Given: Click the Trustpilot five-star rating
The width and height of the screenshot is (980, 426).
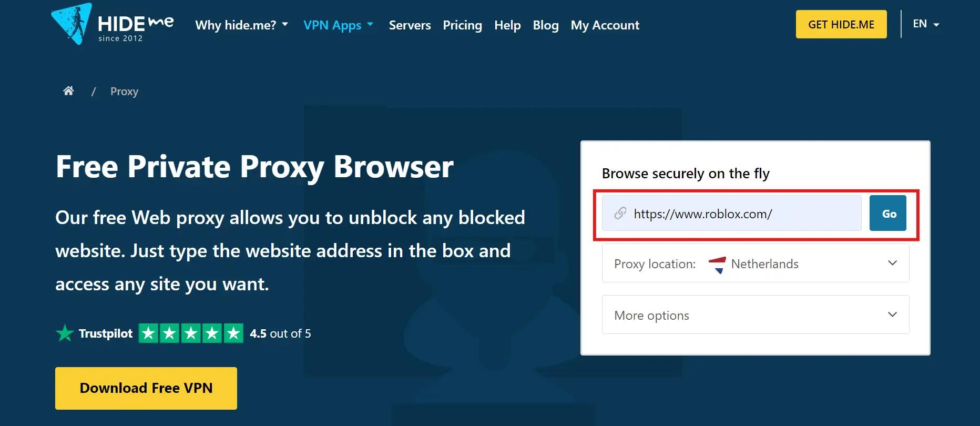Looking at the screenshot, I should (x=191, y=333).
